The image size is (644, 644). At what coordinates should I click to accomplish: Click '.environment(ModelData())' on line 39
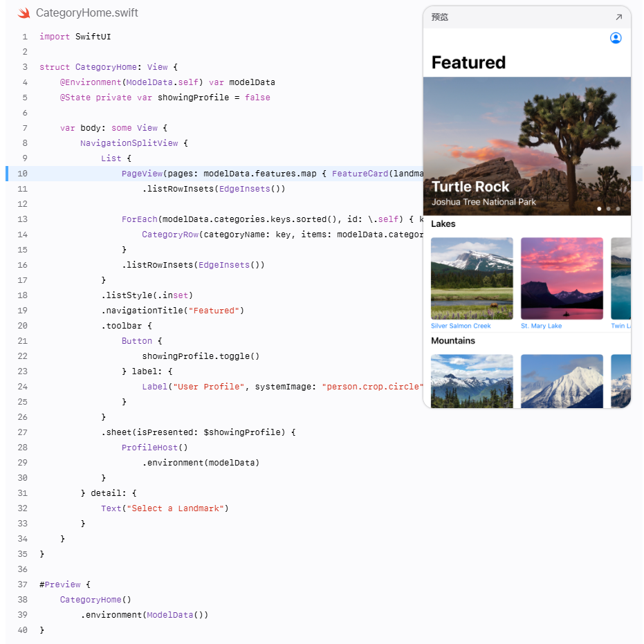(145, 615)
